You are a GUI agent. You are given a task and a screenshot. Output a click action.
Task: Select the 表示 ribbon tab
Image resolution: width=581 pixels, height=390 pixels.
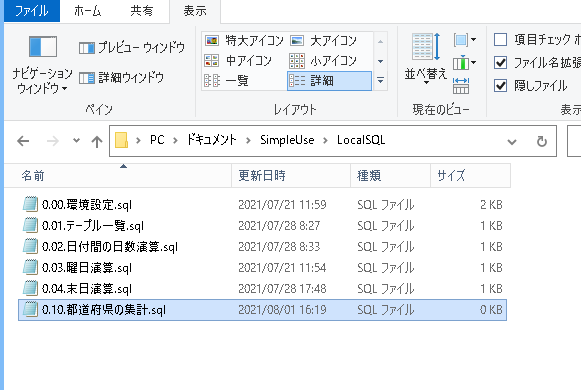pyautogui.click(x=195, y=11)
